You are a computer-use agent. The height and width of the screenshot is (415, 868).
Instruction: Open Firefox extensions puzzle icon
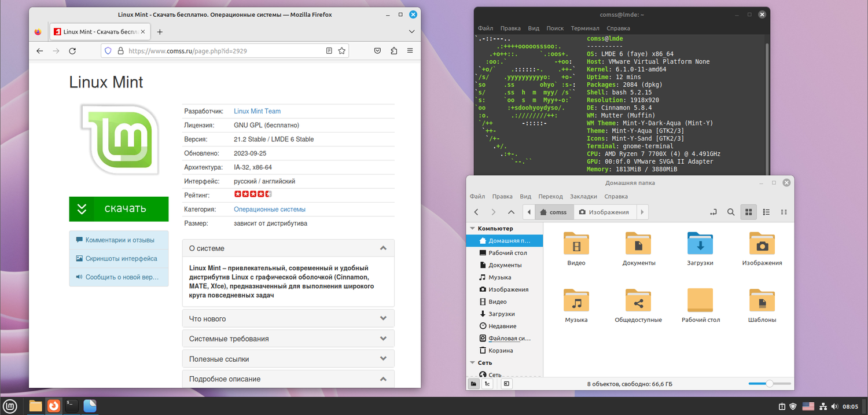(x=394, y=51)
